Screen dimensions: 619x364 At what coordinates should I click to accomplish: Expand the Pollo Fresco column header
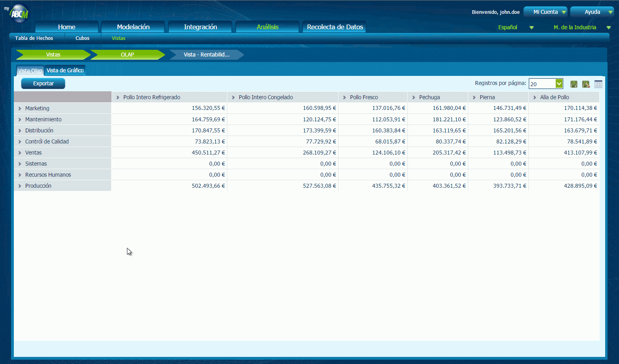coord(345,97)
